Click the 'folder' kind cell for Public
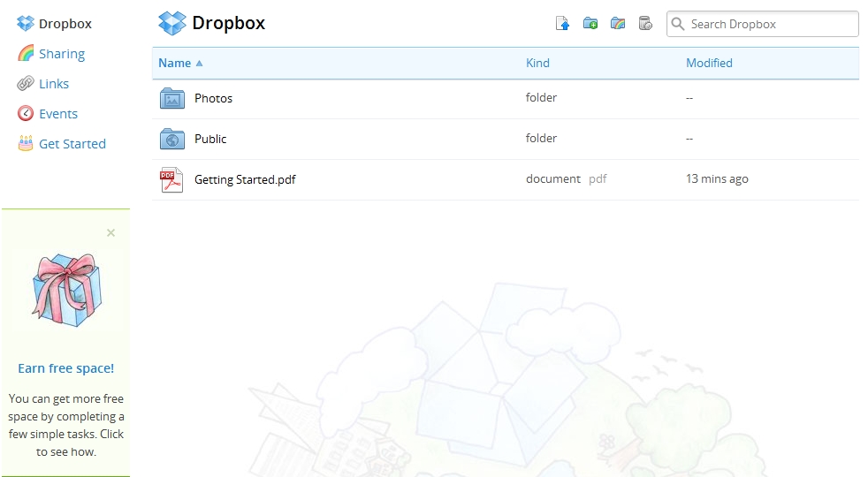 [541, 139]
